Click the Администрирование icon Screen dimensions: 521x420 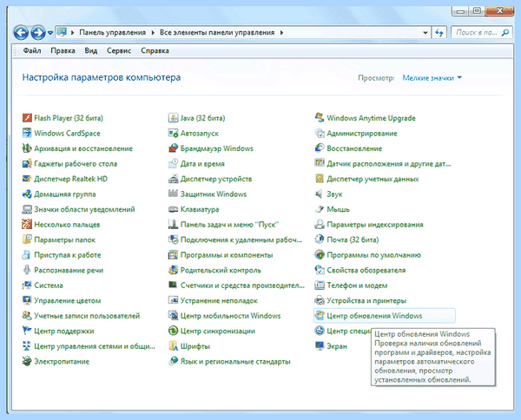coord(320,133)
